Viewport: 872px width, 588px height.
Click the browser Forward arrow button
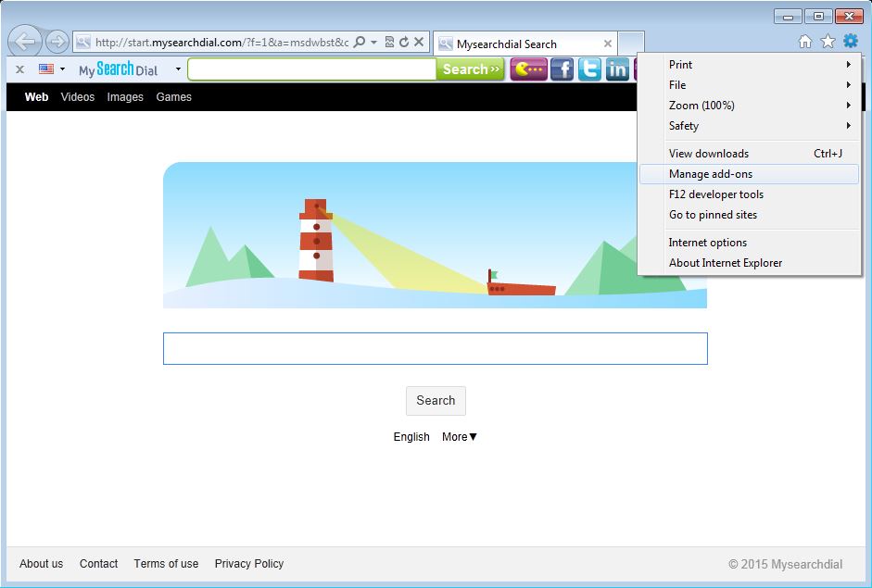pos(57,42)
